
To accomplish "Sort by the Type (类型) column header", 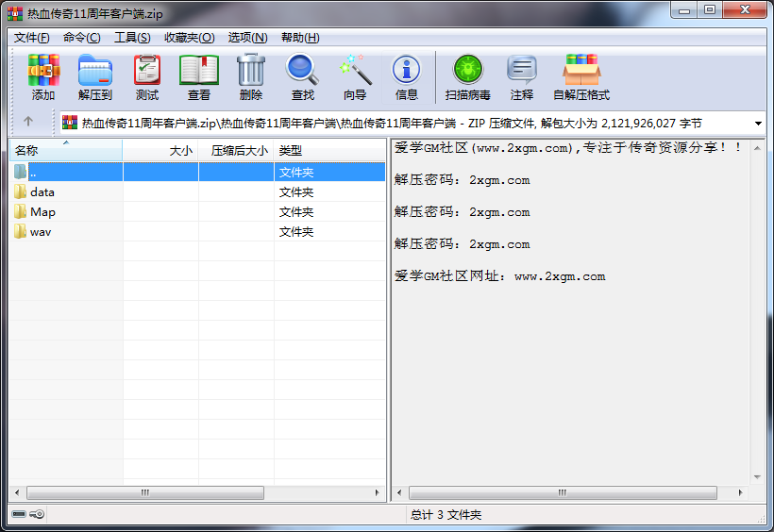I will point(329,150).
